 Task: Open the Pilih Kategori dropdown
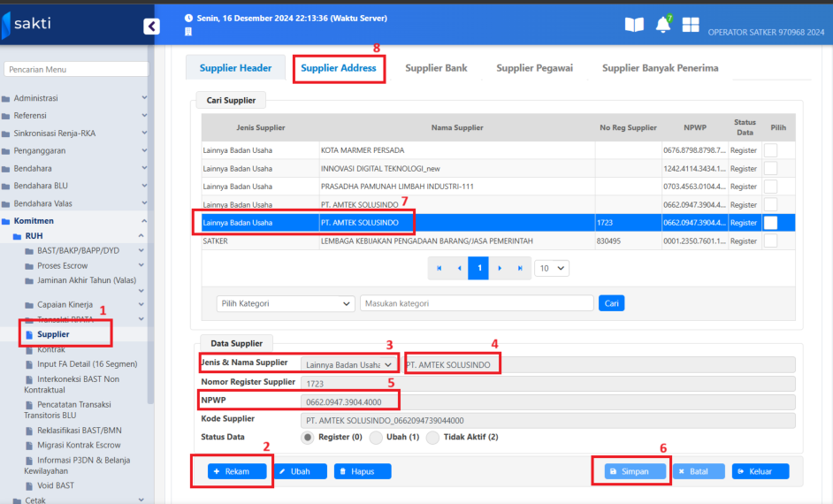point(286,303)
